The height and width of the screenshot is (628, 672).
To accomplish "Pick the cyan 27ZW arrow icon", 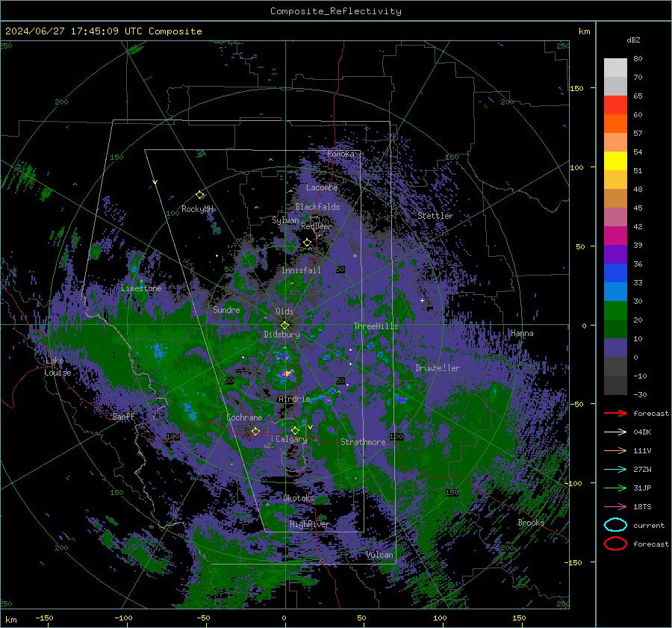I will click(615, 470).
